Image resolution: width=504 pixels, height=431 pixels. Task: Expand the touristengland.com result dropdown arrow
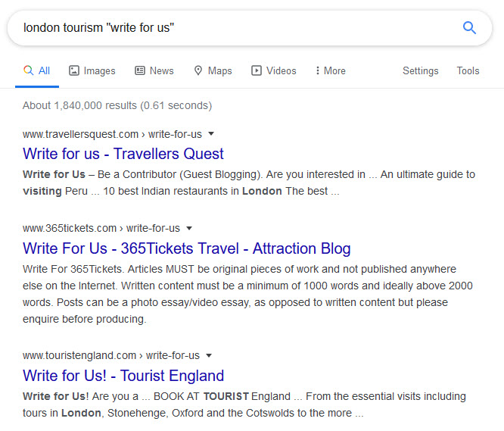209,355
